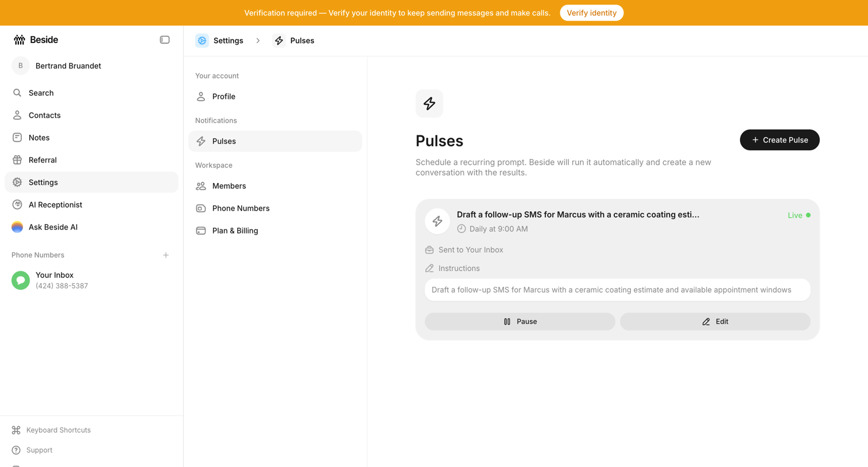Viewport: 868px width, 467px height.
Task: Go to Contacts in sidebar
Action: (x=91, y=115)
